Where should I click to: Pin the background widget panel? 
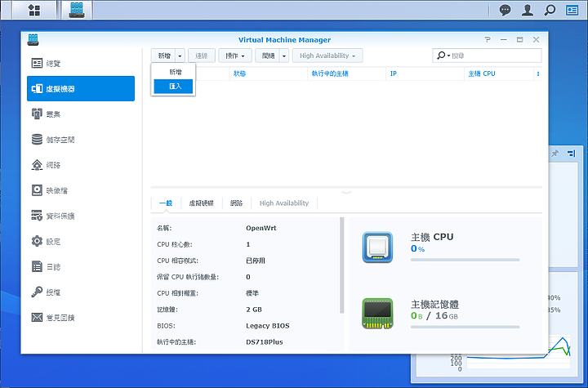tap(555, 153)
